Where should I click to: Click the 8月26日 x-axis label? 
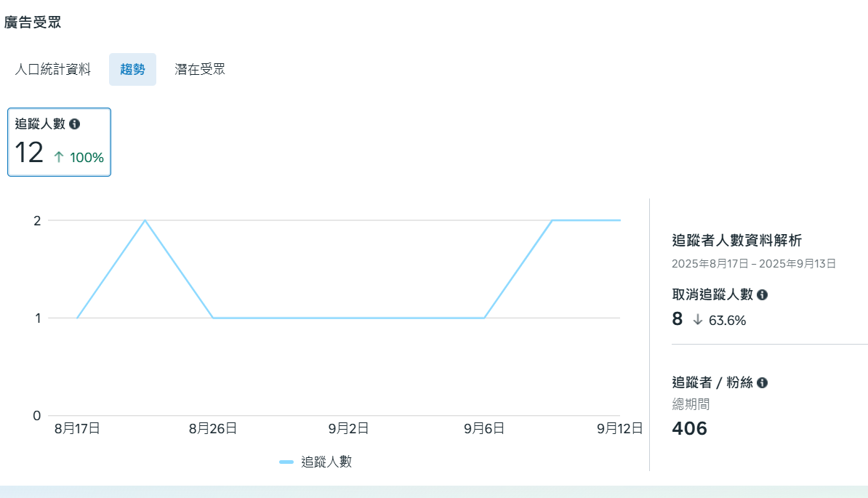tap(213, 429)
